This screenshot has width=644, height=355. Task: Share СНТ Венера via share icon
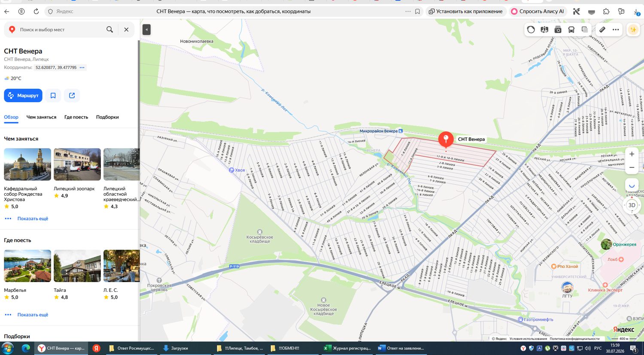(x=72, y=95)
